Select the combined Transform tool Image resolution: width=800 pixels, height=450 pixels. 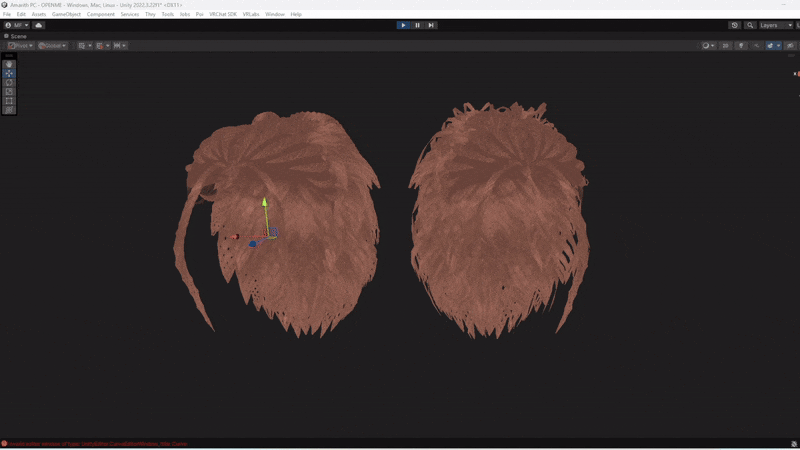(x=9, y=110)
